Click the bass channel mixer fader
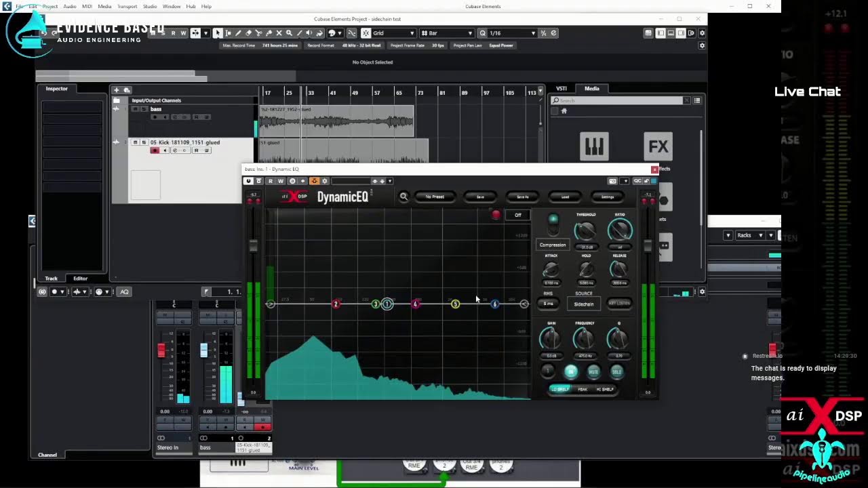 coord(204,350)
